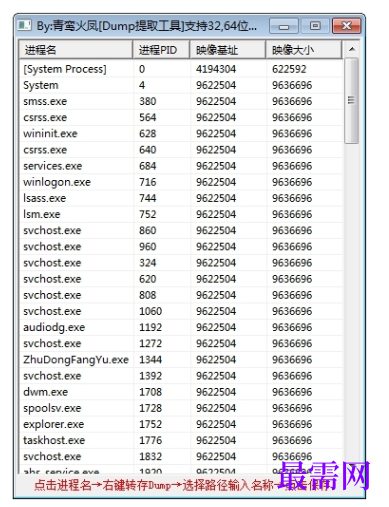Select svchost.exe with PID 860
Image resolution: width=389 pixels, height=507 pixels.
click(x=181, y=230)
